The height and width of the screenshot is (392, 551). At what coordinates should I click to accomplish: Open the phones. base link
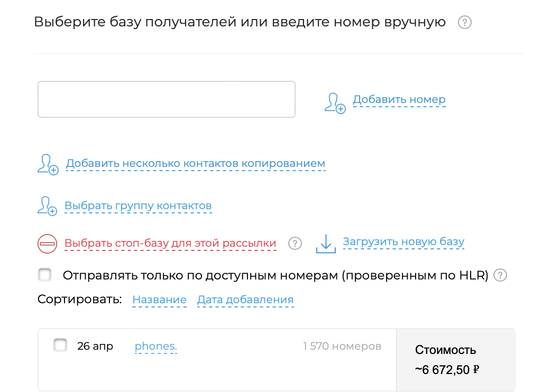tap(155, 347)
